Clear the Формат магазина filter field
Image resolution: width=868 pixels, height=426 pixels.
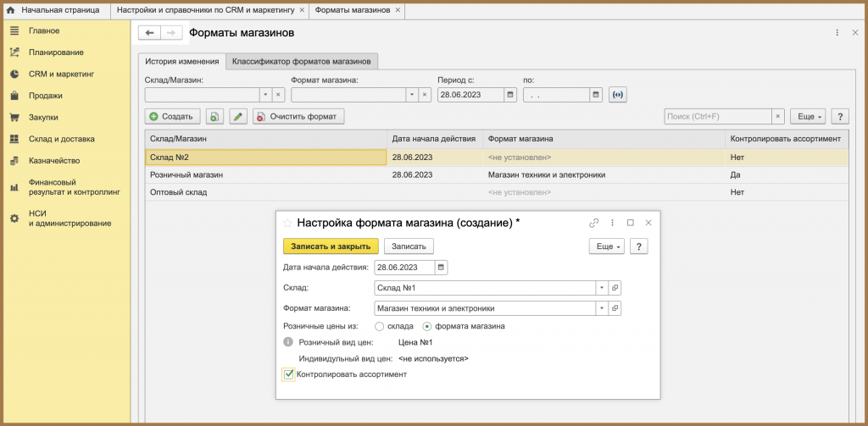(426, 95)
